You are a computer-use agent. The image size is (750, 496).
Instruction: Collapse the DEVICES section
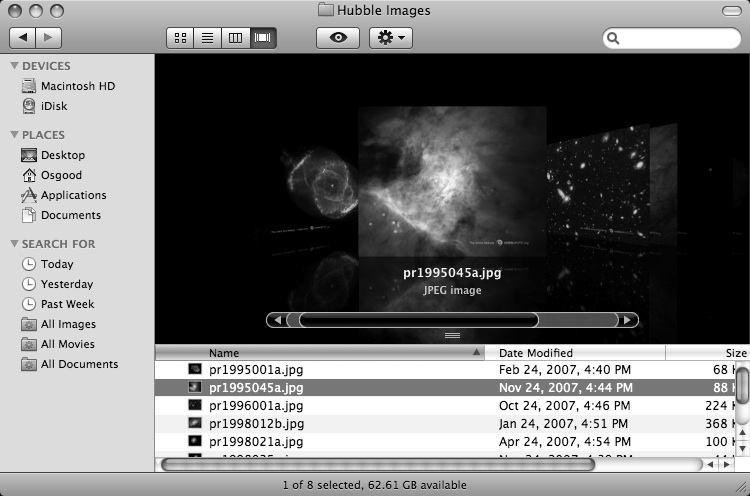point(14,66)
